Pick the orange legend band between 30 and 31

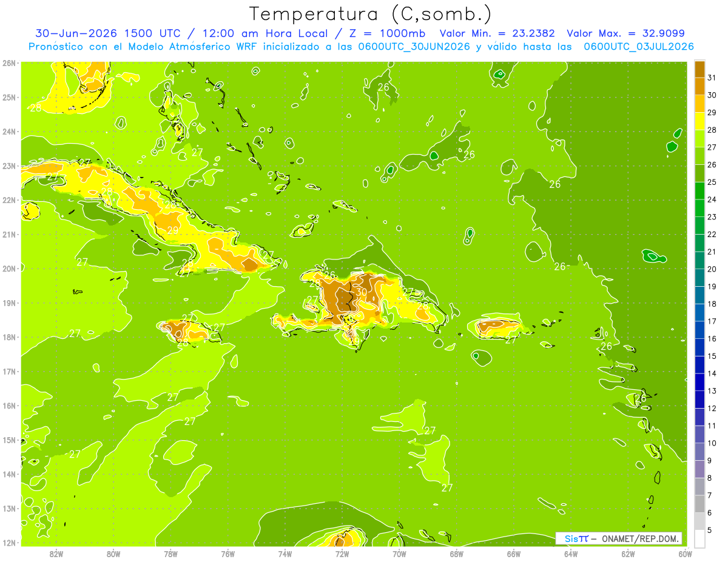(x=699, y=87)
